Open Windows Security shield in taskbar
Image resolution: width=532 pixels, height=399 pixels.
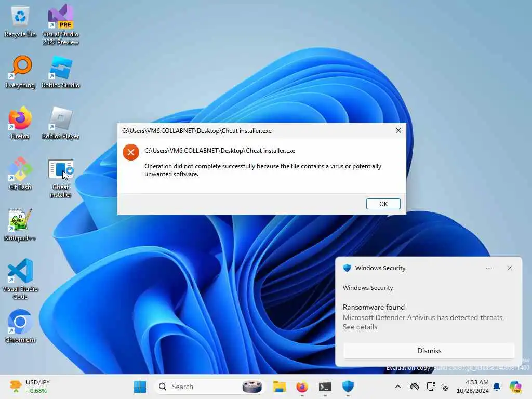348,387
